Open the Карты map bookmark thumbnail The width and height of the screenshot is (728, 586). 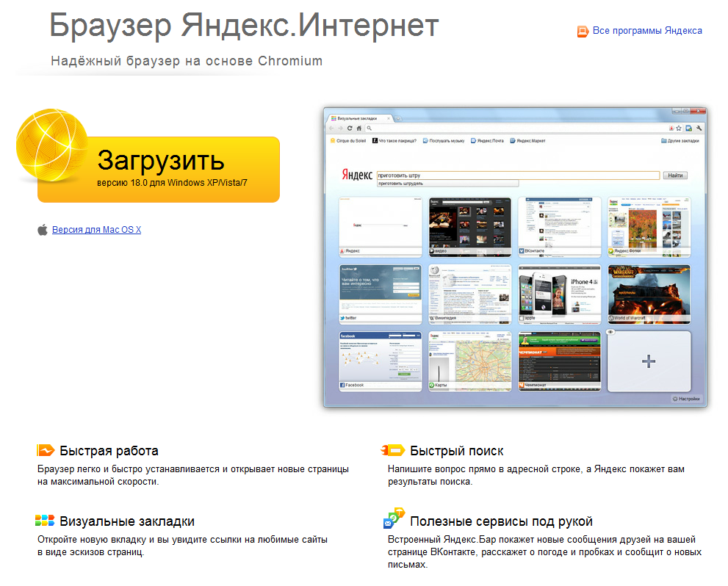(x=470, y=361)
